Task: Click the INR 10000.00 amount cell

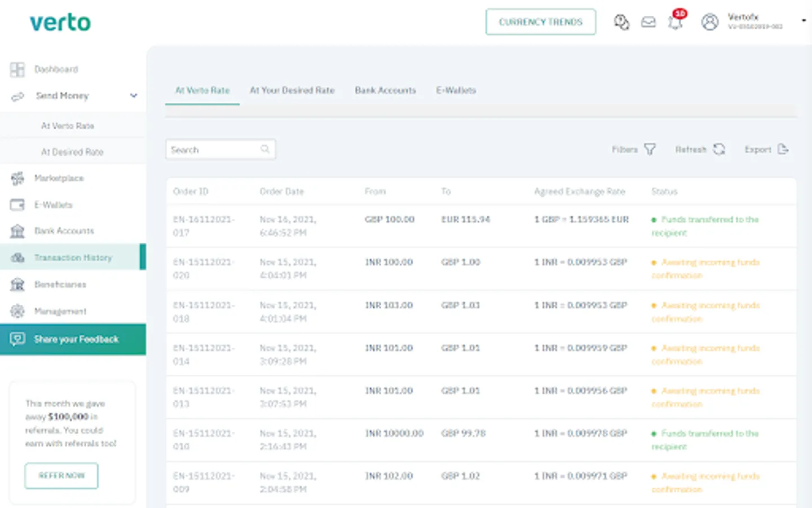Action: point(394,433)
